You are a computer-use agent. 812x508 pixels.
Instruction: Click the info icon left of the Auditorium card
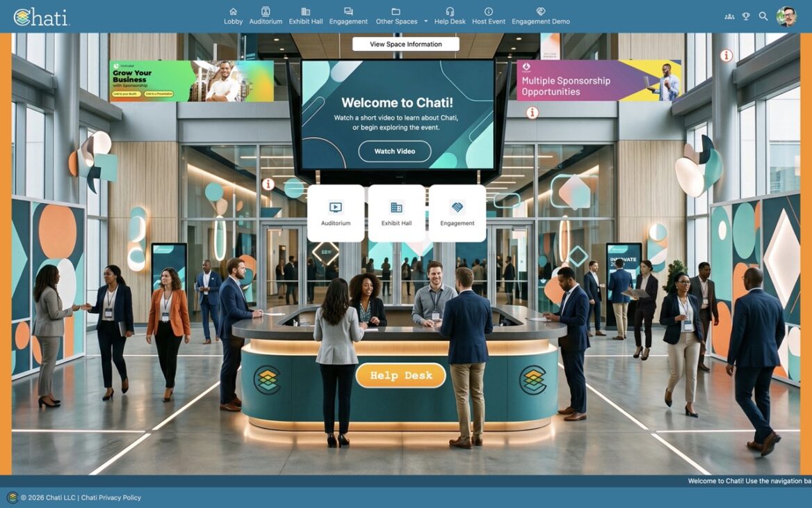tap(268, 184)
